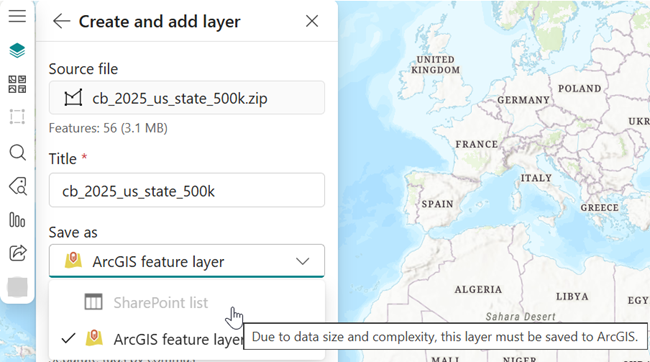Click the Sahara Desert label on the map

pyautogui.click(x=520, y=317)
